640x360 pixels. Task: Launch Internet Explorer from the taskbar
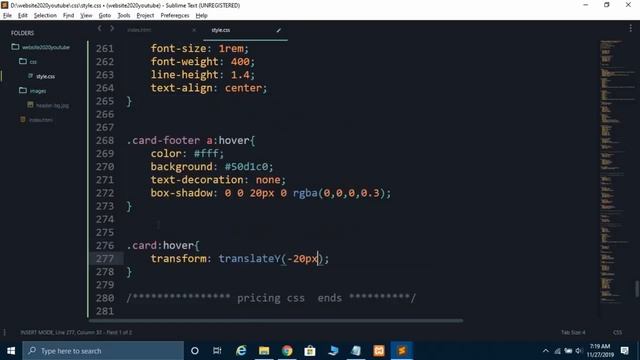pyautogui.click(x=241, y=351)
